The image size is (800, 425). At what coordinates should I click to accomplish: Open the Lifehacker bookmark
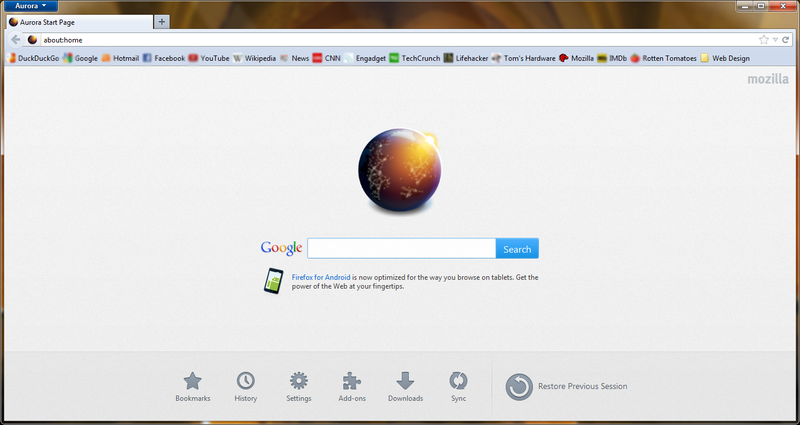tap(466, 58)
